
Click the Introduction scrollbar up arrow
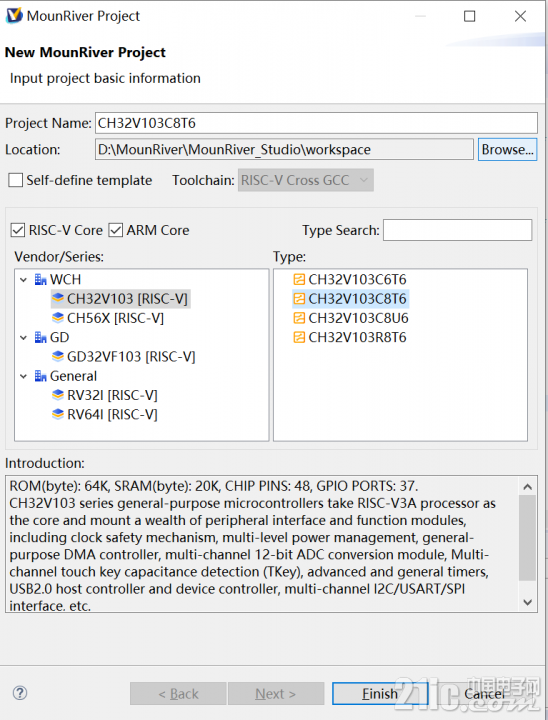[528, 487]
